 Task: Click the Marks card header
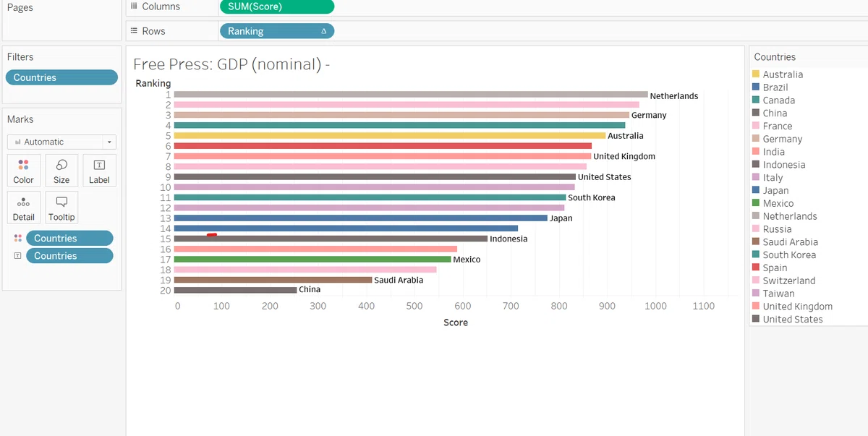click(20, 119)
